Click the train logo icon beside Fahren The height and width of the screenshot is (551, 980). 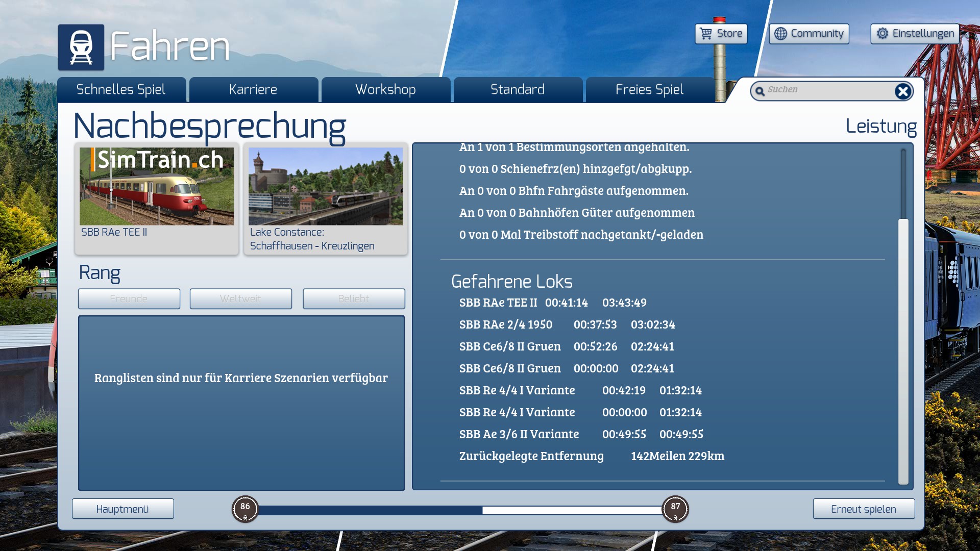click(x=81, y=47)
